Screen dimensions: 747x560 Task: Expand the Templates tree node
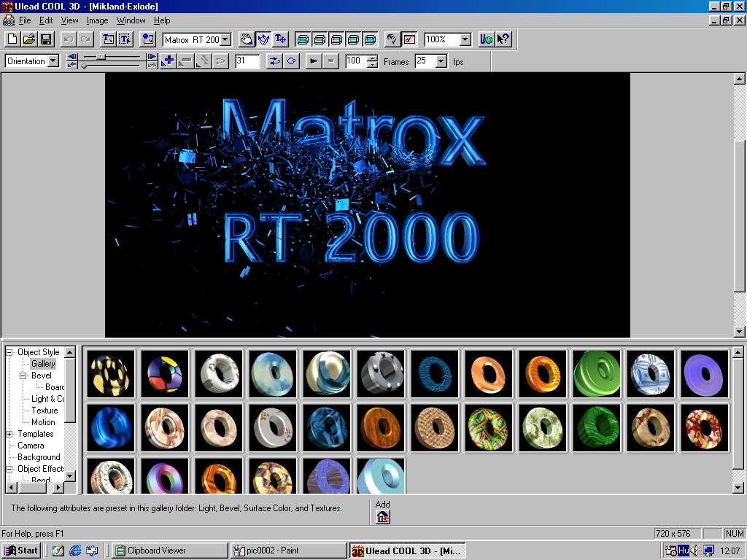click(x=9, y=435)
